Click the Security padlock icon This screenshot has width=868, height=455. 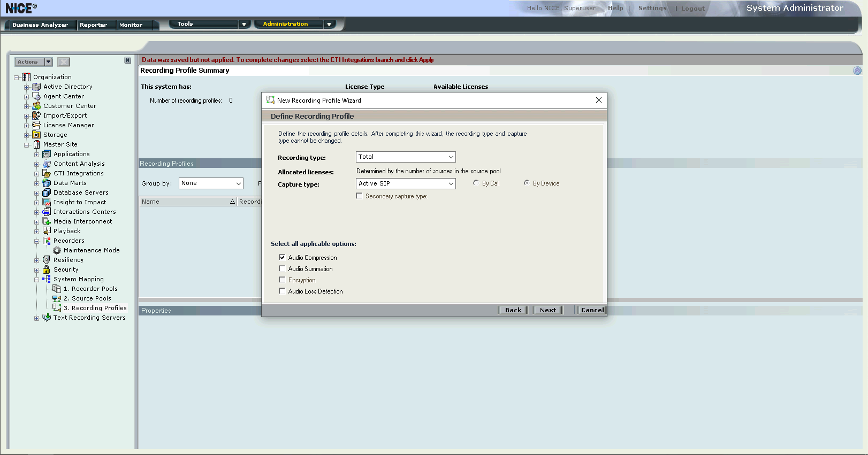point(47,269)
